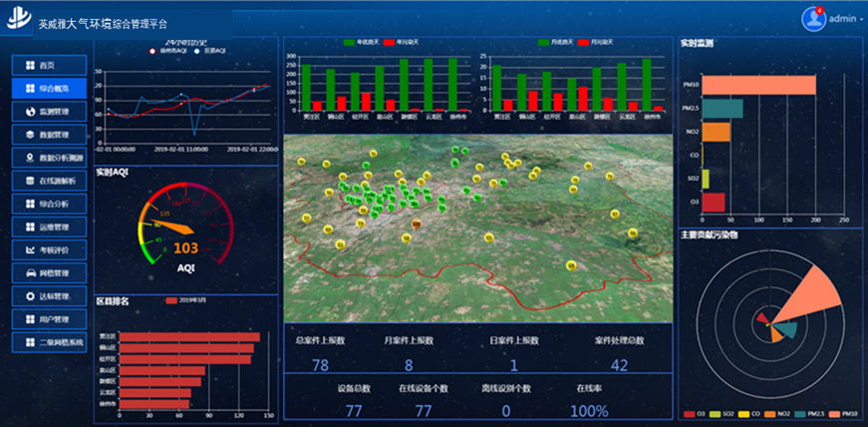The image size is (868, 427).
Task: Click the 网格管理 car icon
Action: point(28,272)
